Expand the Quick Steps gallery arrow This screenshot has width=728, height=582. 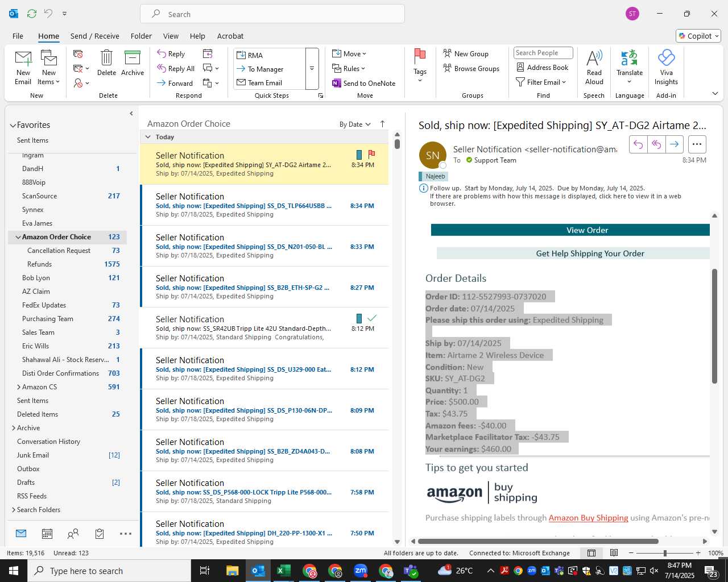coord(312,69)
